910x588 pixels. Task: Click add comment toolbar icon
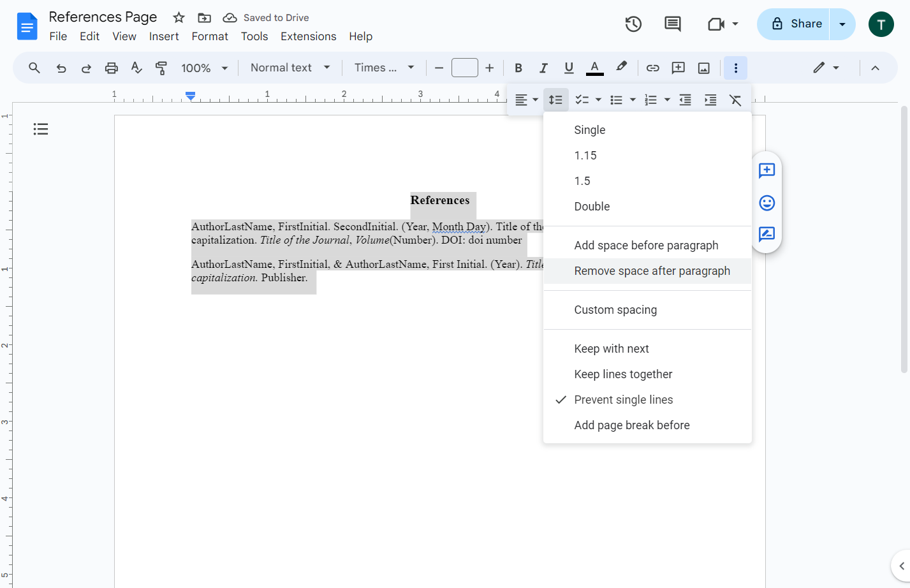click(x=679, y=68)
